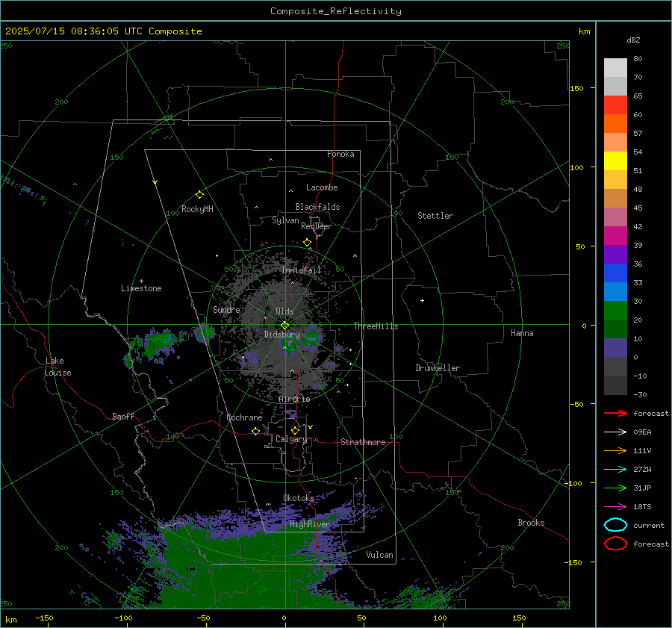Select the green 20 dBZ color swatch
This screenshot has width=672, height=628.
click(x=615, y=311)
